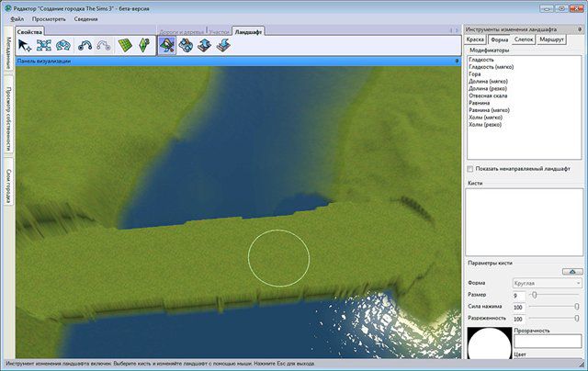This screenshot has height=371, width=588.
Task: Click the move object tool icon
Action: (44, 46)
